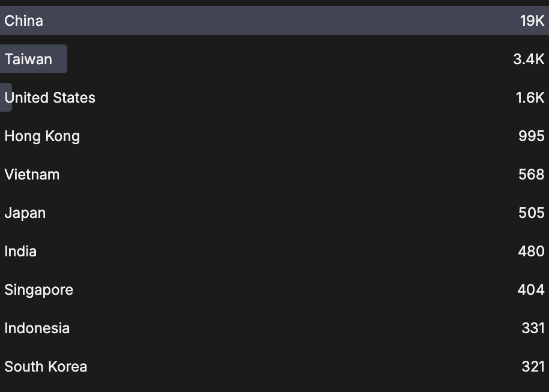Select the Taiwan row label
The image size is (549, 392).
click(28, 59)
